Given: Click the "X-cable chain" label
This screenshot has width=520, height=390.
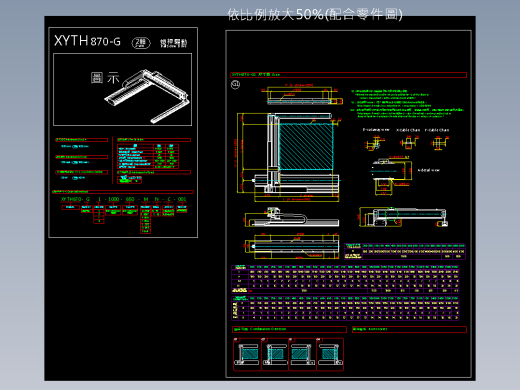Looking at the screenshot, I should [x=408, y=130].
